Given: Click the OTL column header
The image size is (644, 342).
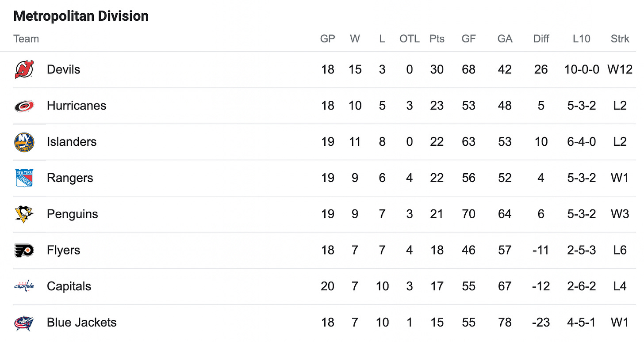Looking at the screenshot, I should 410,39.
